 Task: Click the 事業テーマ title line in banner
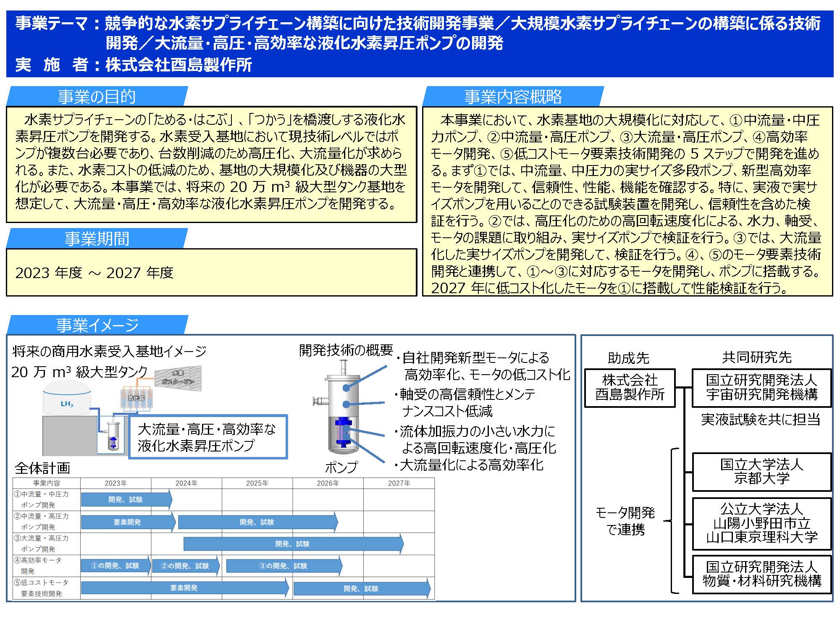pos(418,33)
